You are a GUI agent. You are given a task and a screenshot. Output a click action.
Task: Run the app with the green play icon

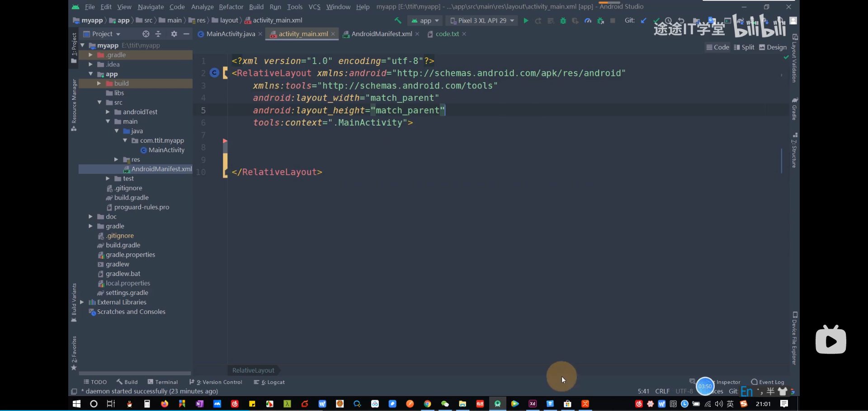click(x=526, y=21)
